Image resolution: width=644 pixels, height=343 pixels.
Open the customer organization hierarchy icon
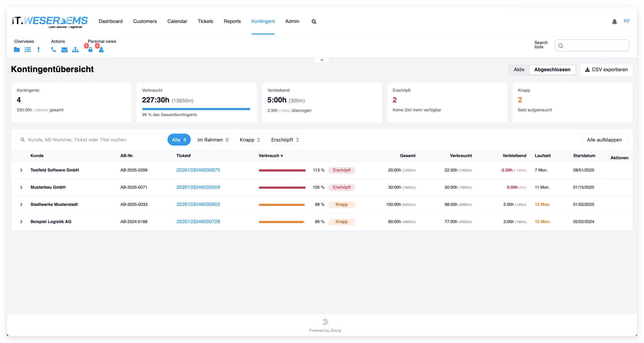75,50
